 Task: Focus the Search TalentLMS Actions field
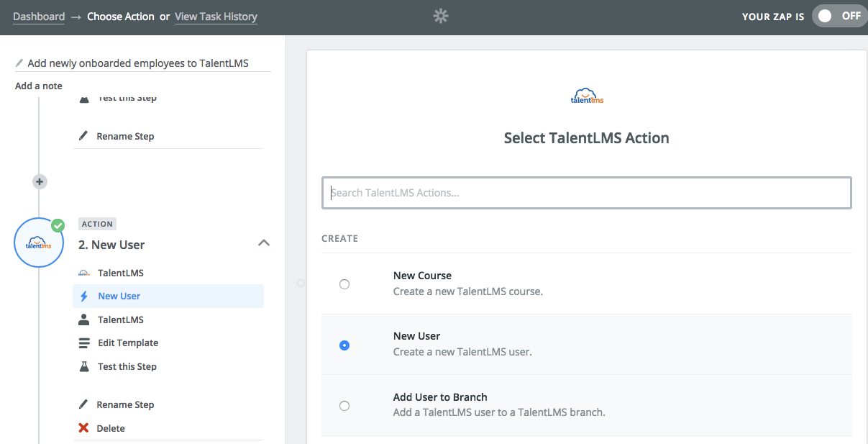(x=587, y=193)
